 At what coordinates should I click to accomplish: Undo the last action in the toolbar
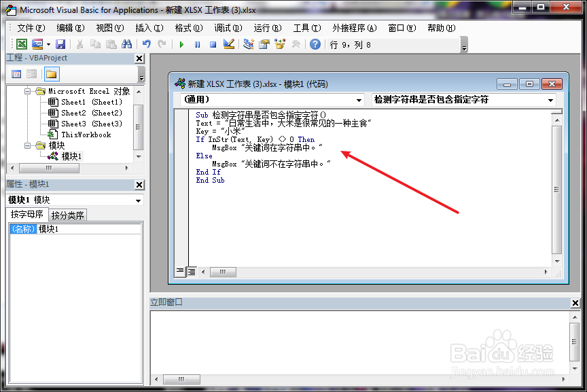point(146,44)
